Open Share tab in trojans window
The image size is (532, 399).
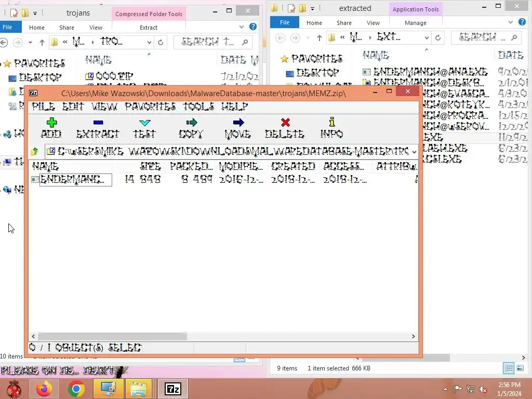(x=66, y=28)
